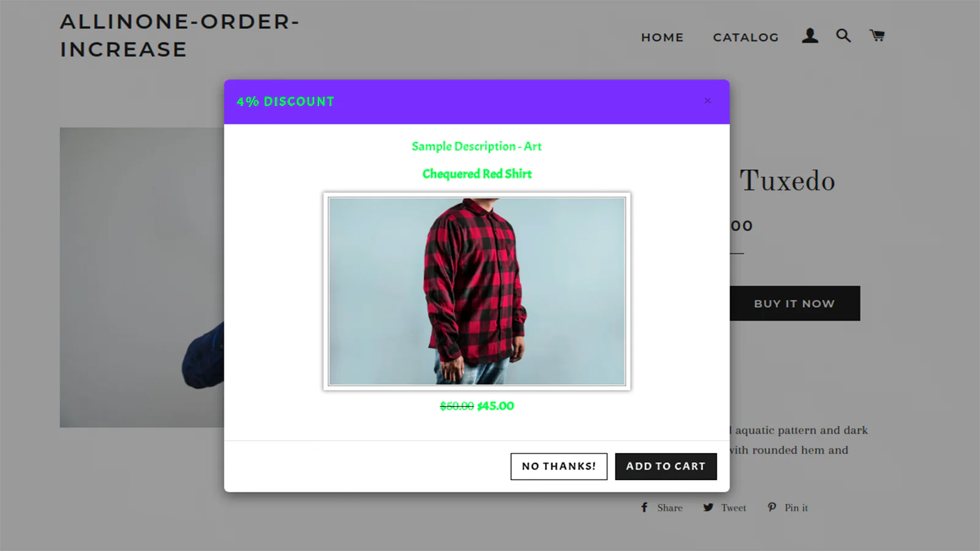Open the account login icon
The image size is (980, 551).
point(810,36)
